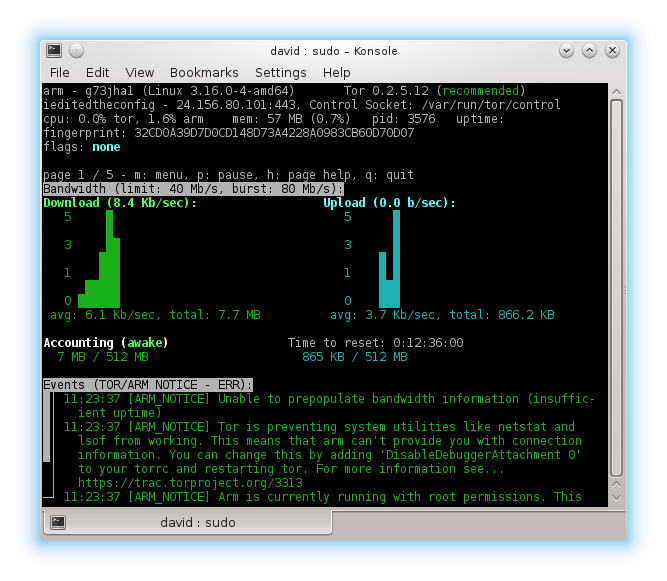Click the 'arm - g73jhal' host line
Viewport: 667px width, 581px height.
(x=169, y=91)
